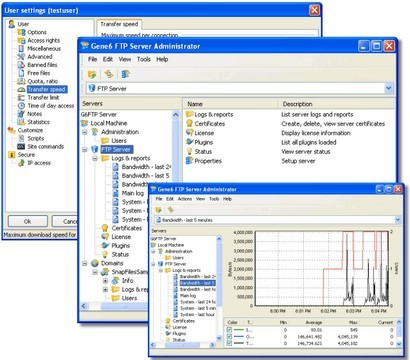Screen dimensions: 410x360
Task: Click first toolbar icon in front bandwidth window
Action: click(159, 210)
